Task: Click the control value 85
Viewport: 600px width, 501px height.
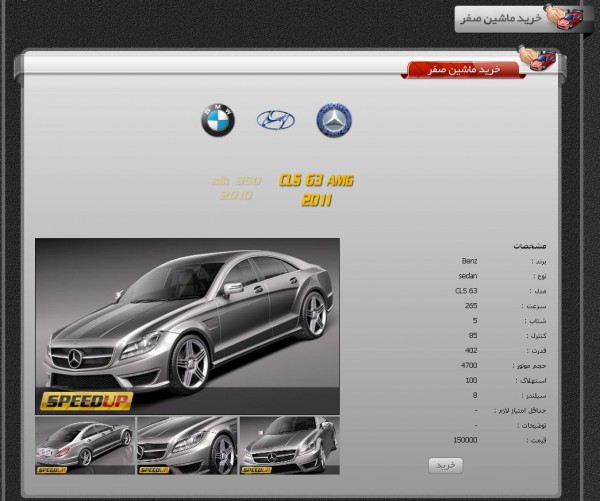Action: point(473,336)
